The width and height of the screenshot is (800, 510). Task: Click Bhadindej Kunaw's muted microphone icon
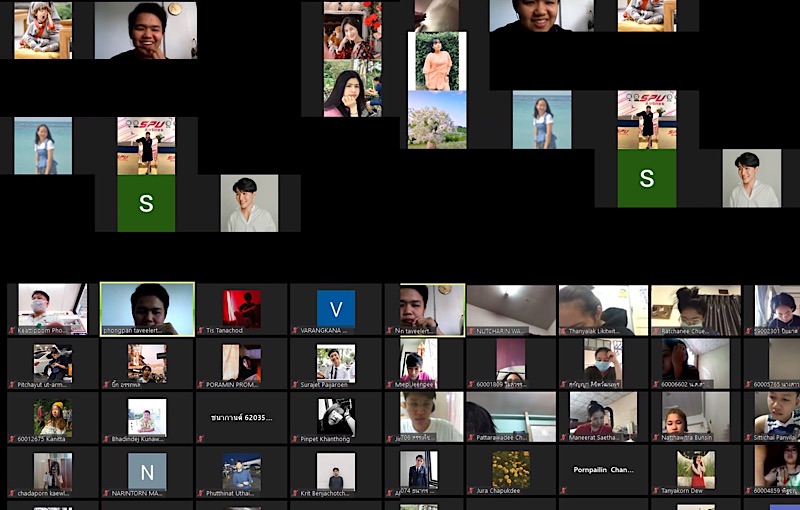click(107, 439)
